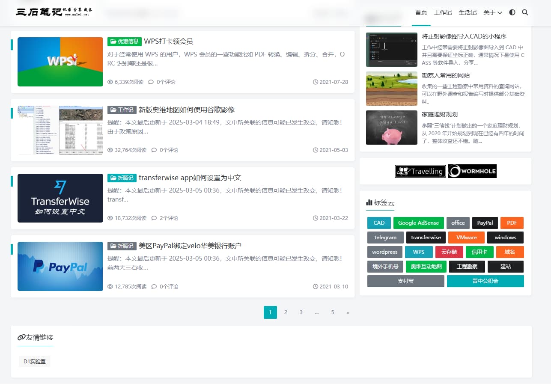Go to page 2 of the article list
Viewport: 551px width, 392px height.
[x=286, y=312]
